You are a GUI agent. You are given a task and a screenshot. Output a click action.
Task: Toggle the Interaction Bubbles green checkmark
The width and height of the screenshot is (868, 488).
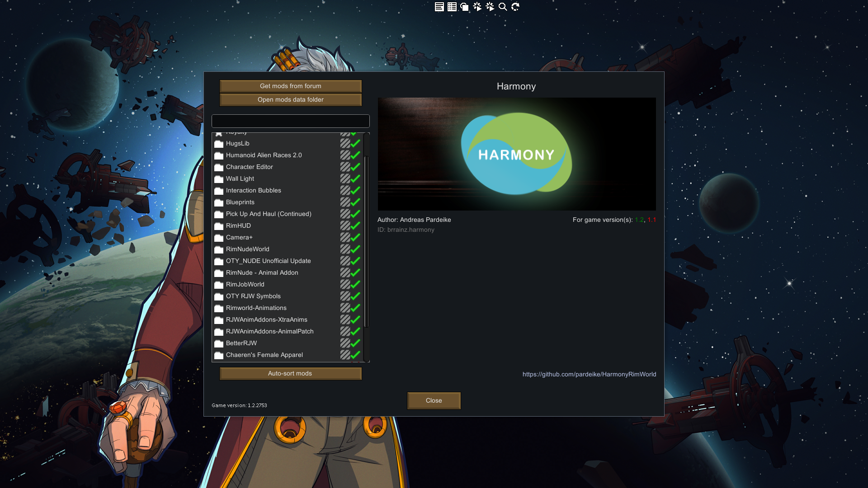(355, 190)
